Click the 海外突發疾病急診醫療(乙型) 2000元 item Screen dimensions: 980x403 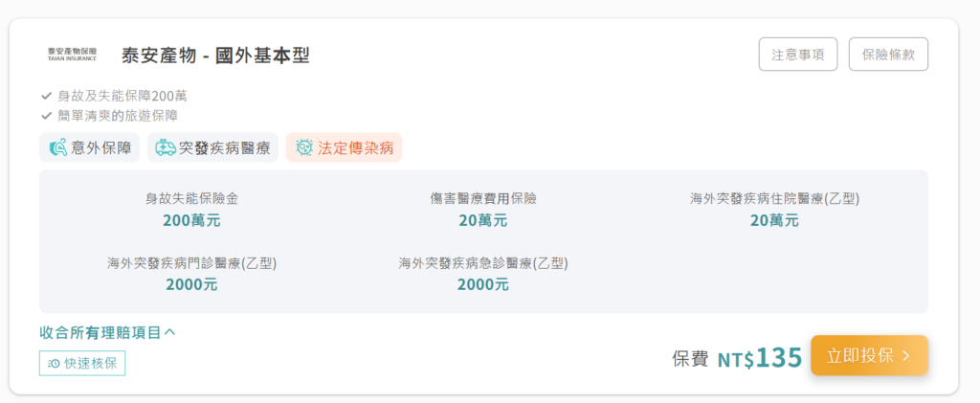tap(483, 273)
